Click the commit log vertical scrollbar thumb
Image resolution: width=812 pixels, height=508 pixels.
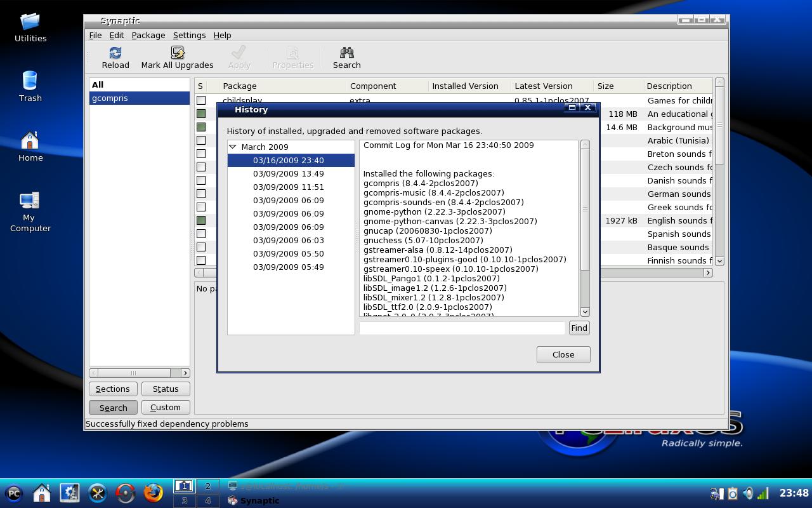[585, 210]
